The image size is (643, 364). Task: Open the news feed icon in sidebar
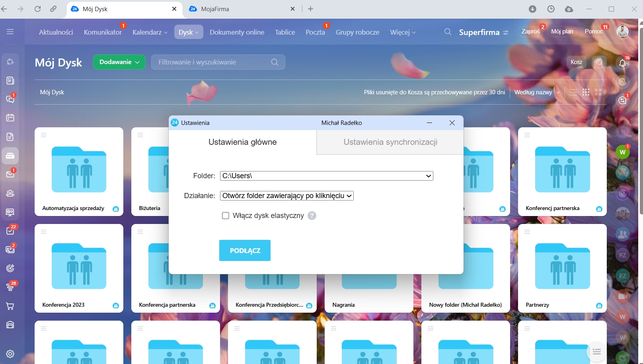(10, 80)
